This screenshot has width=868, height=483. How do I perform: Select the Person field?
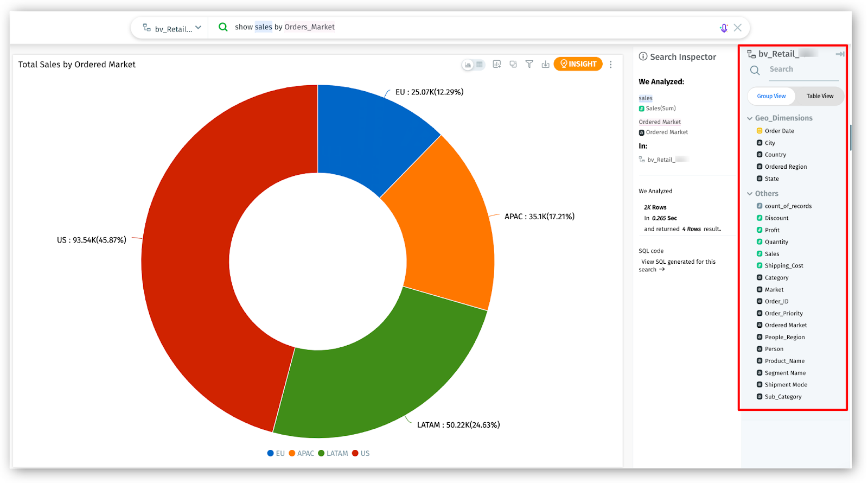(x=774, y=349)
